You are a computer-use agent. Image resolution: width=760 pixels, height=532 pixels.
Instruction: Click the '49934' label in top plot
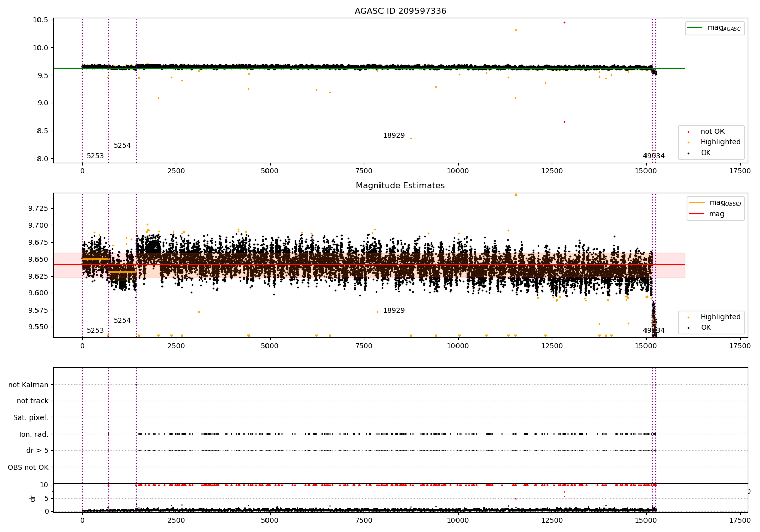point(654,156)
